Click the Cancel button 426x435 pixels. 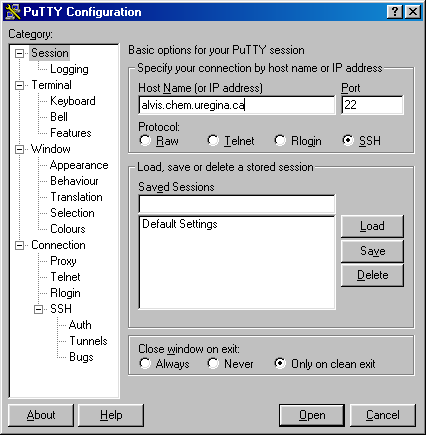[383, 415]
